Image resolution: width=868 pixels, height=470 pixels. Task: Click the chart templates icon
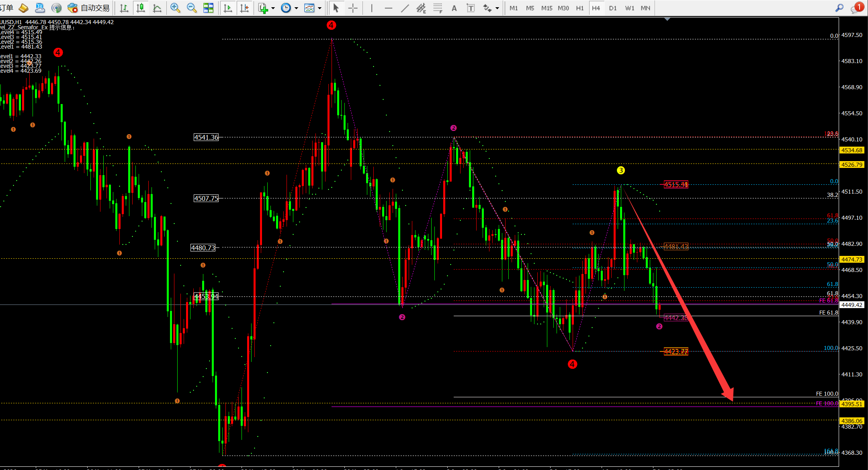(x=309, y=8)
